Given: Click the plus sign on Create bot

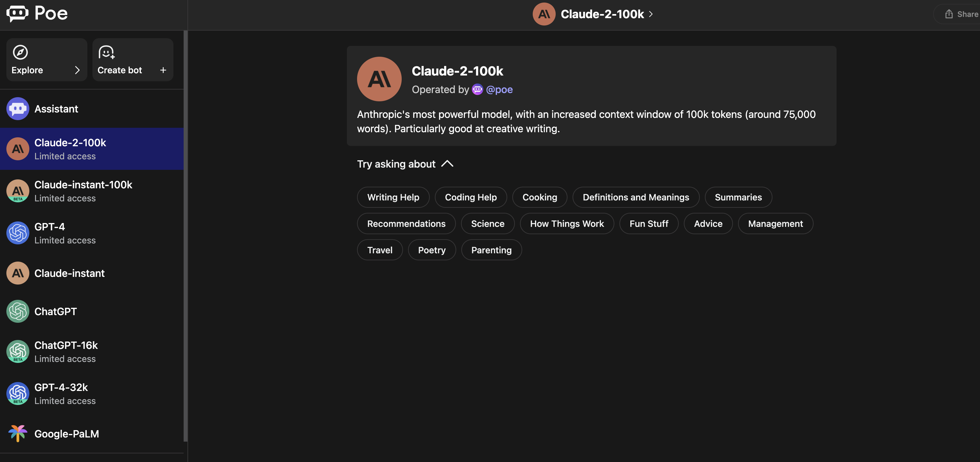Looking at the screenshot, I should click(163, 70).
